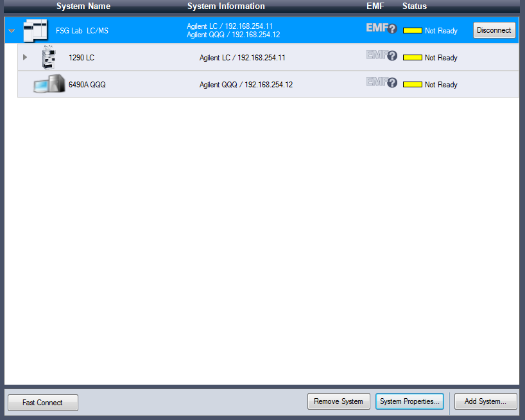Screen dimensions: 525x420
Task: Click Remove System button
Action: (338, 401)
